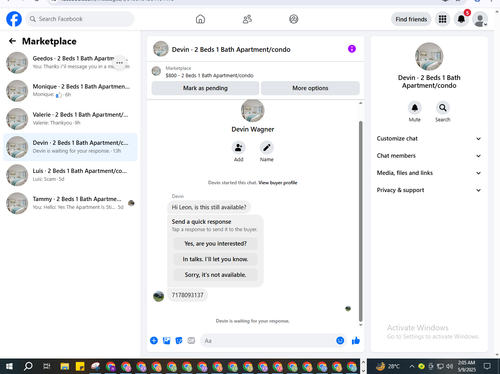The height and width of the screenshot is (374, 500).
Task: Expand Privacy & support section
Action: (x=429, y=190)
